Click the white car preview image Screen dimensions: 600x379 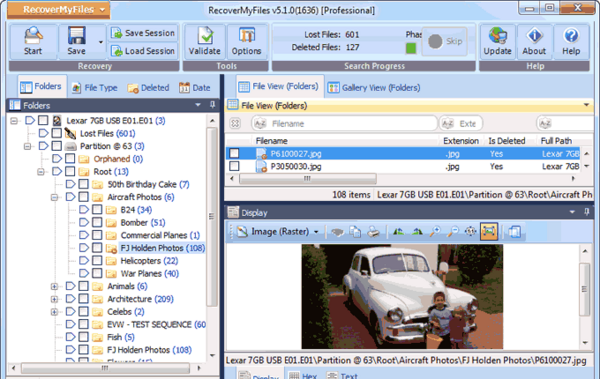click(402, 297)
